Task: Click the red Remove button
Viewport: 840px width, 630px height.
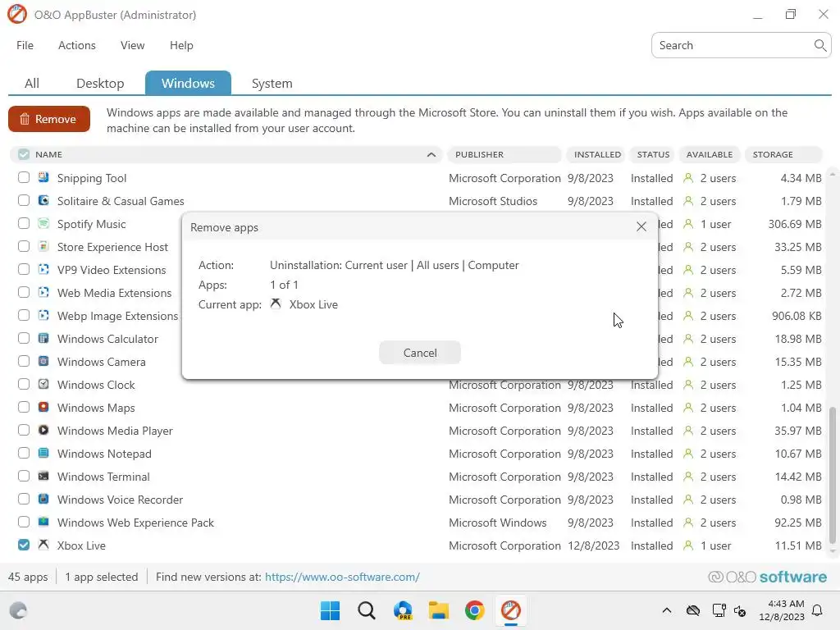Action: 48,119
